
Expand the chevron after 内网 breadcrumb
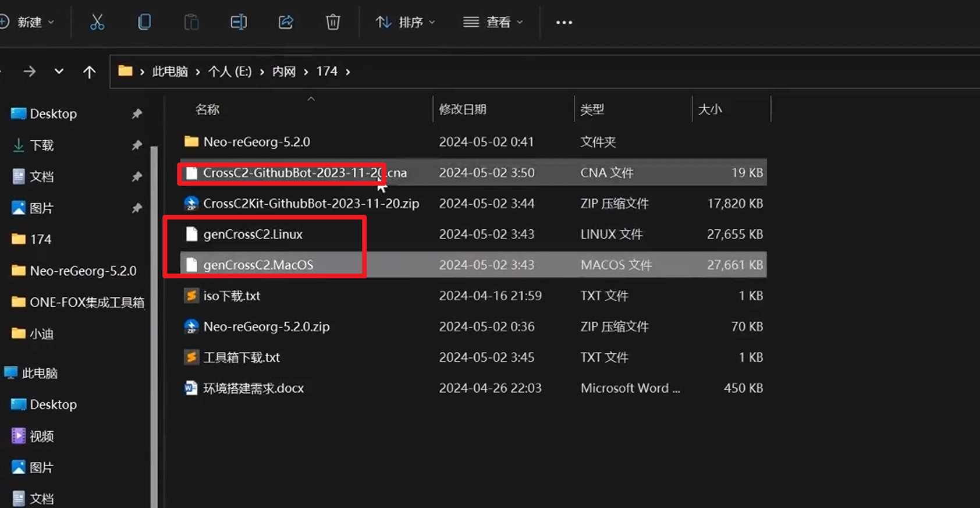tap(306, 72)
